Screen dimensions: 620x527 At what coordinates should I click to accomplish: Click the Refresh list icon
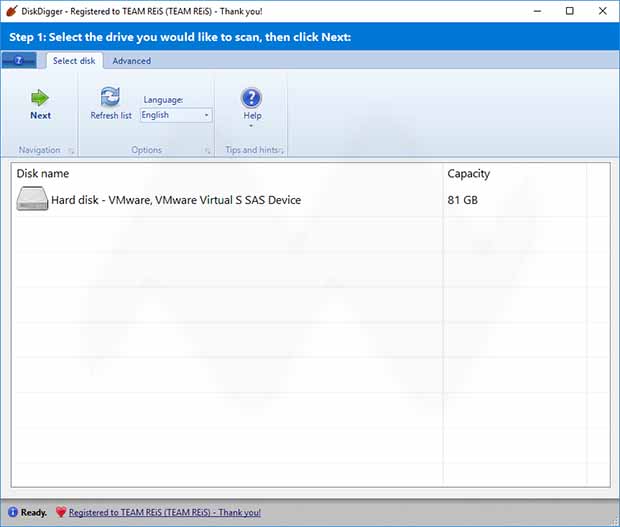[x=110, y=97]
